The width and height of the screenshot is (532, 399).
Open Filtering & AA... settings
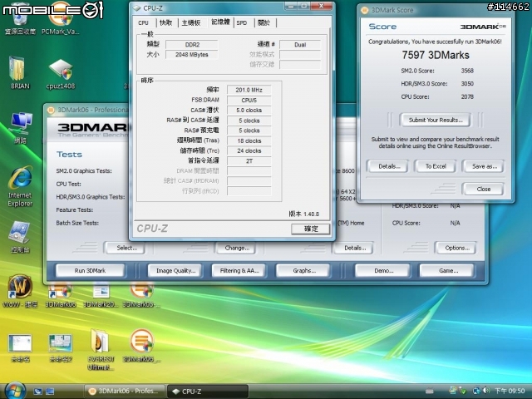[x=239, y=271]
